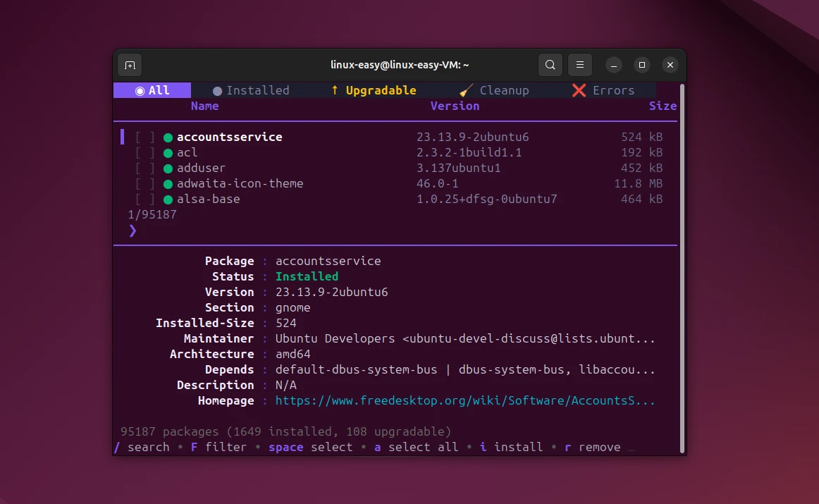This screenshot has height=504, width=819.
Task: Select the adduser package row
Action: pyautogui.click(x=201, y=168)
